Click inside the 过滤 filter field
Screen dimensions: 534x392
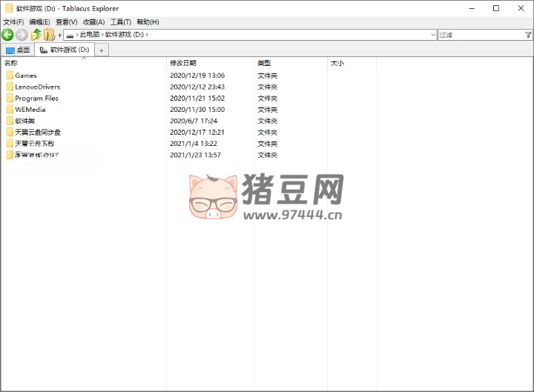pyautogui.click(x=478, y=35)
